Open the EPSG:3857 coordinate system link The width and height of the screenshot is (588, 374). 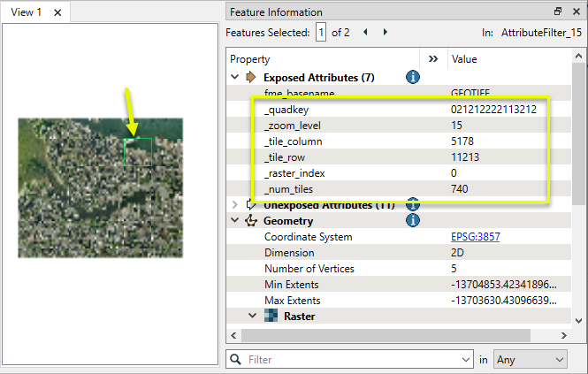pos(471,237)
